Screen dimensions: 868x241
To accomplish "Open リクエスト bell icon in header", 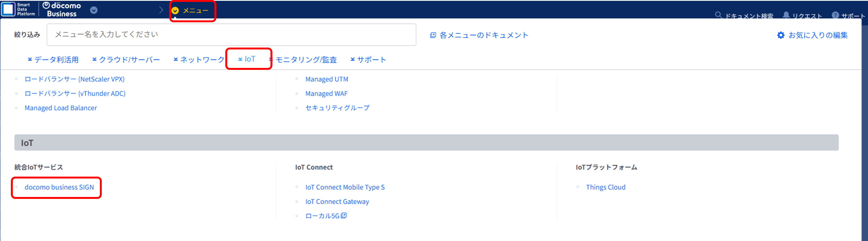I will coord(786,15).
